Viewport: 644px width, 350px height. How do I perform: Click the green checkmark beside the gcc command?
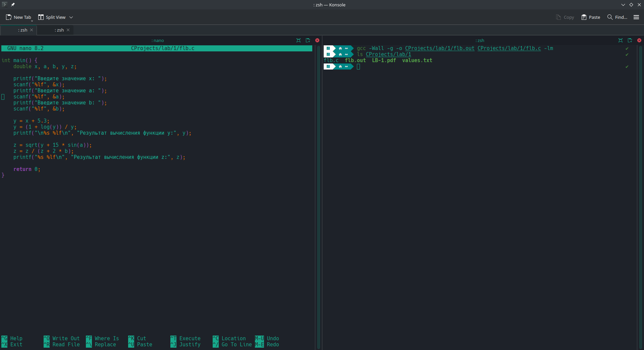(627, 48)
